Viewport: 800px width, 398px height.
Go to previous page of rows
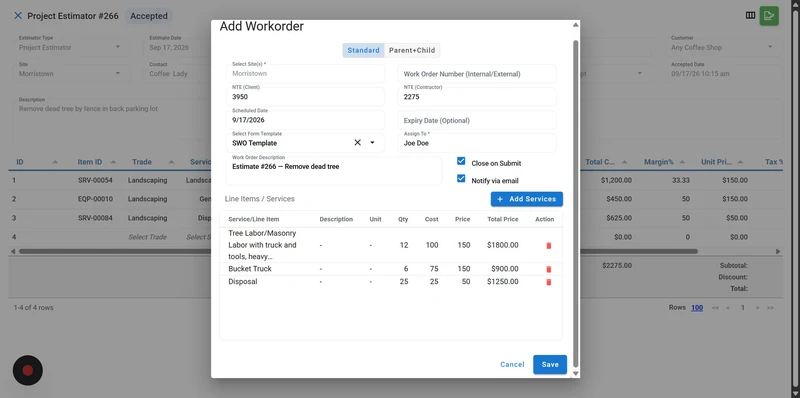pos(728,308)
